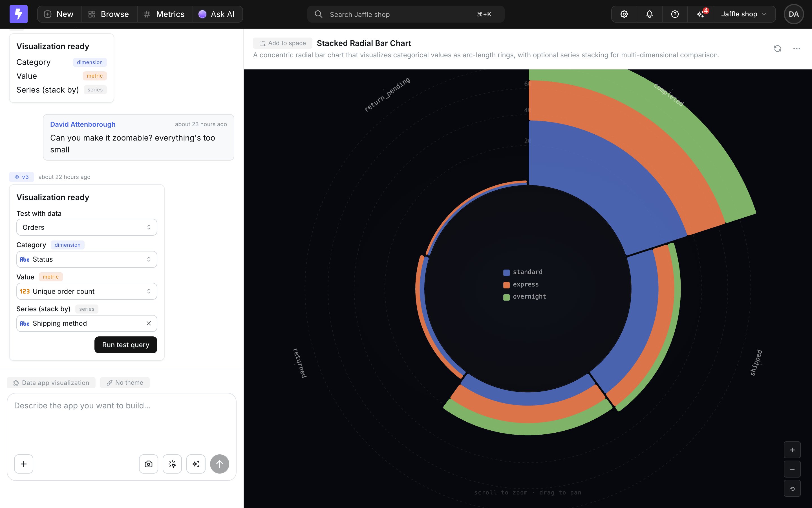Zoom out of the chart with minus
This screenshot has width=812, height=508.
[x=792, y=469]
